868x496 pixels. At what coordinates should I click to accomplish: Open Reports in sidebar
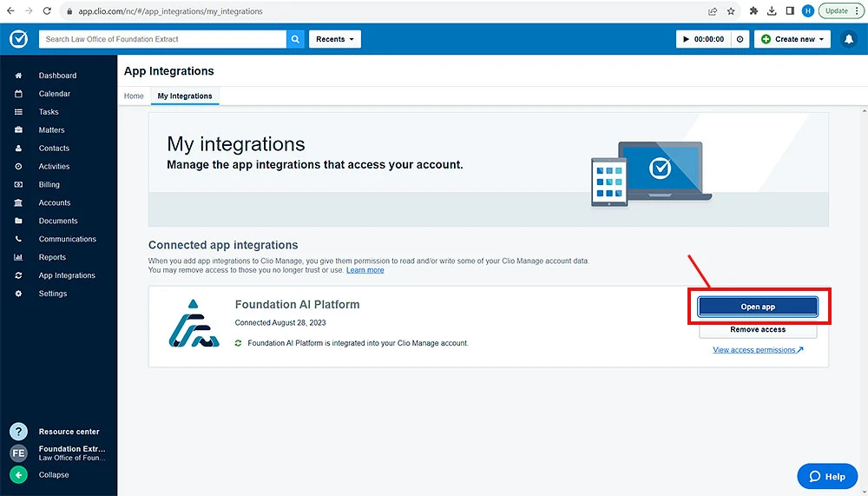pyautogui.click(x=52, y=257)
